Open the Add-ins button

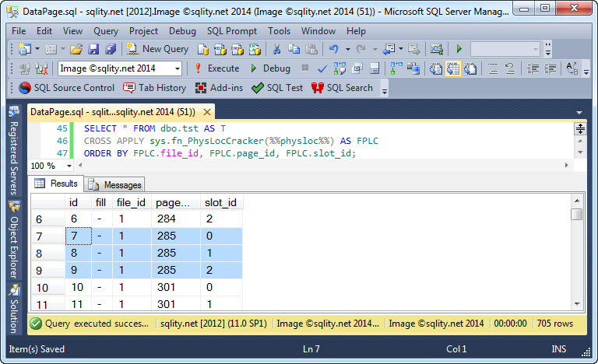(x=220, y=88)
